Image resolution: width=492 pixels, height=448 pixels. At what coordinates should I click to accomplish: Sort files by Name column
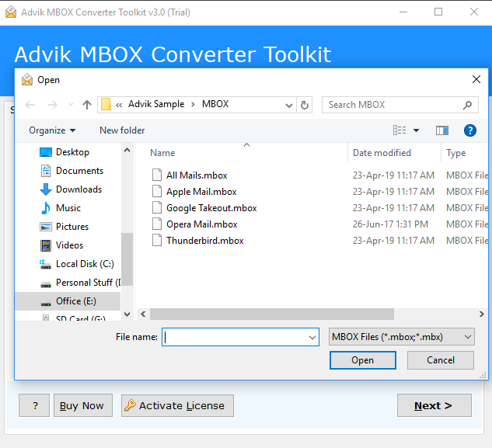pyautogui.click(x=162, y=153)
